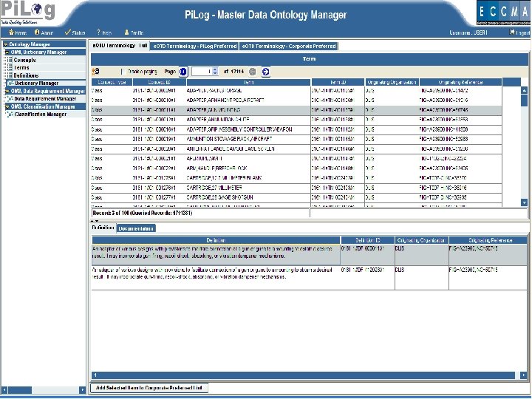Click Add Selected Item to Corporate Preferred List
The image size is (532, 399).
pos(149,387)
